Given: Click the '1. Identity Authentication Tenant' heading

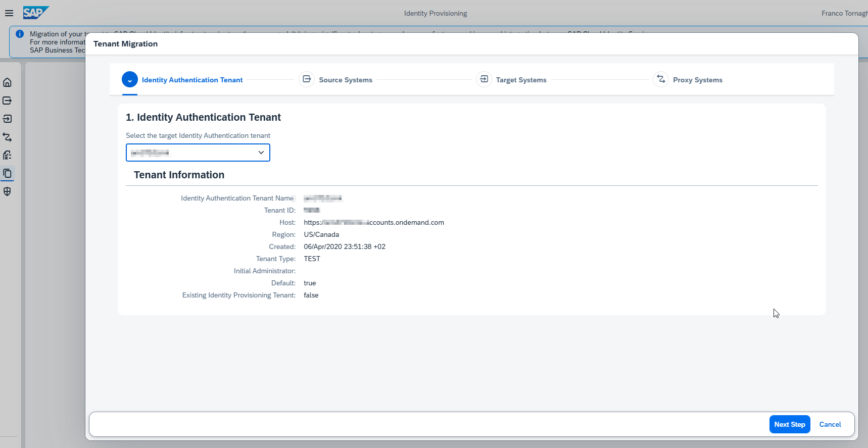Looking at the screenshot, I should 203,117.
